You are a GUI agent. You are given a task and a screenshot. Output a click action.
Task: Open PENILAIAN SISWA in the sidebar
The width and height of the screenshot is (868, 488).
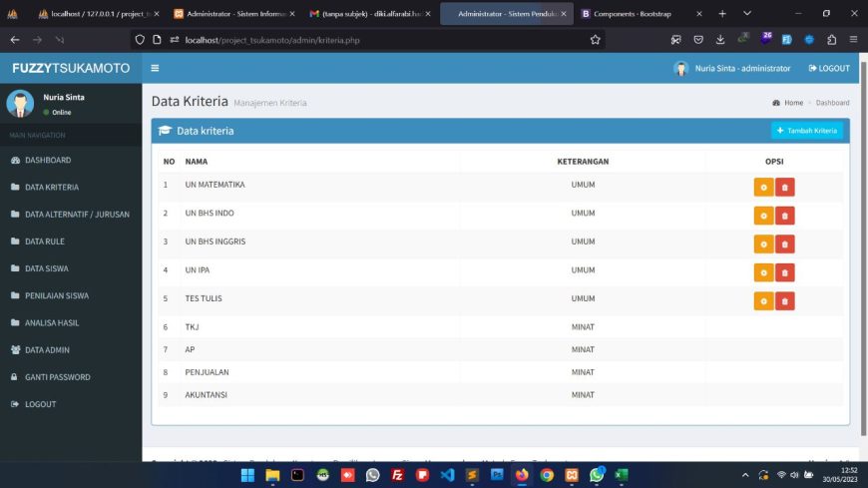pyautogui.click(x=71, y=295)
